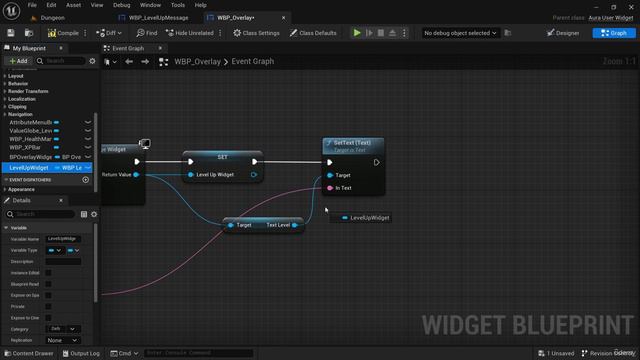Open the Replication None dropdown

point(62,340)
